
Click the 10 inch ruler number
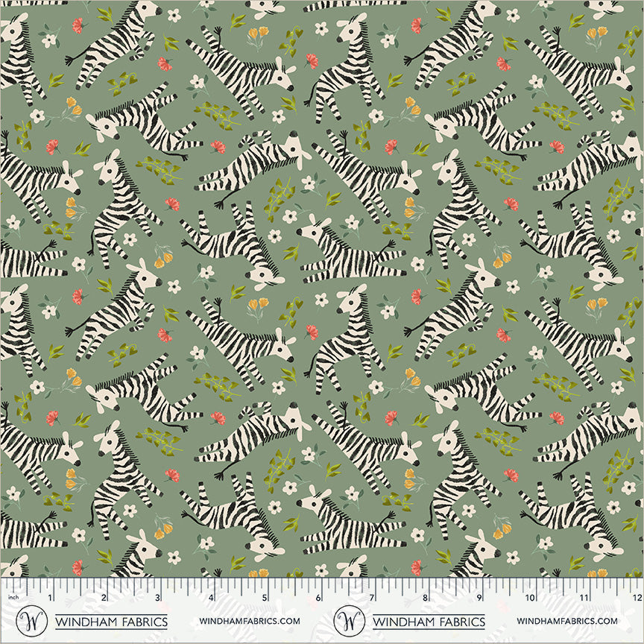530,598
